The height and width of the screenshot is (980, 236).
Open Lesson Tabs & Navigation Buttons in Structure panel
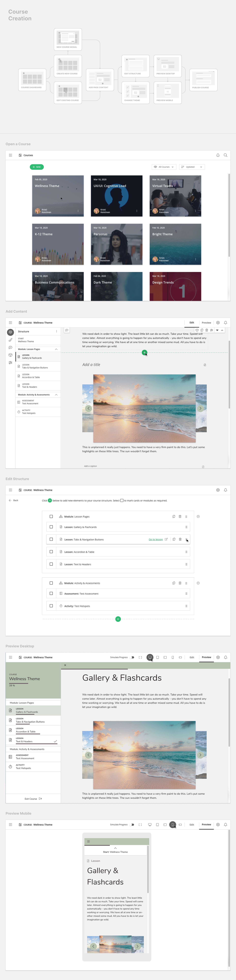38,366
